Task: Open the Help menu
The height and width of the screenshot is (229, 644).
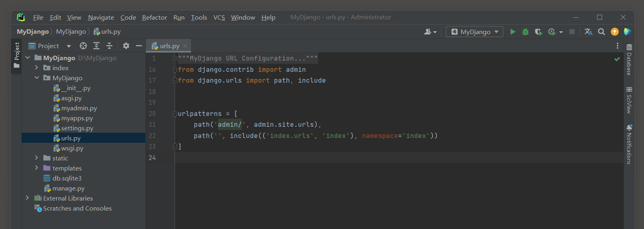Action: click(268, 17)
